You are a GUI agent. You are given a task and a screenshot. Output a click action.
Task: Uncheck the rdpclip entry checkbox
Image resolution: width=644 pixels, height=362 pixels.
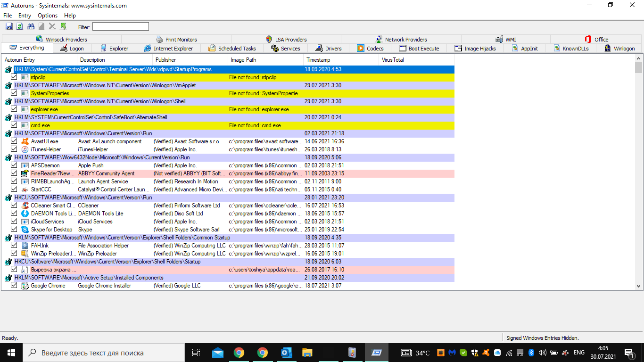coord(14,77)
